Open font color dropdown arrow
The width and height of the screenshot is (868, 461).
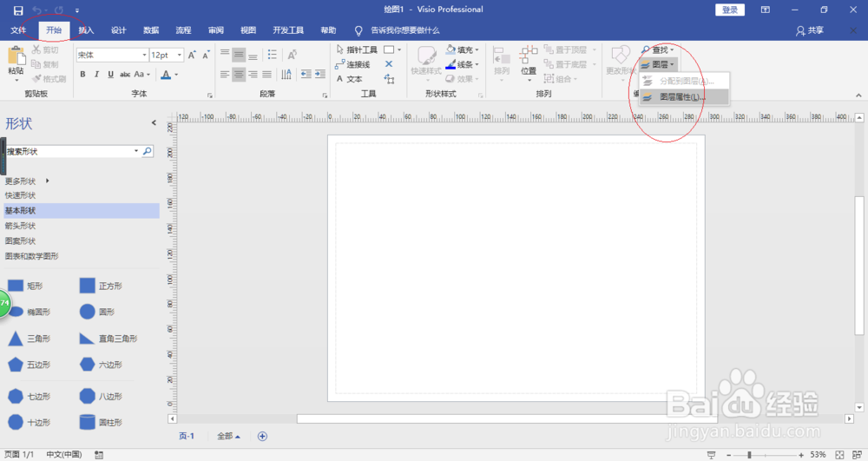[176, 74]
